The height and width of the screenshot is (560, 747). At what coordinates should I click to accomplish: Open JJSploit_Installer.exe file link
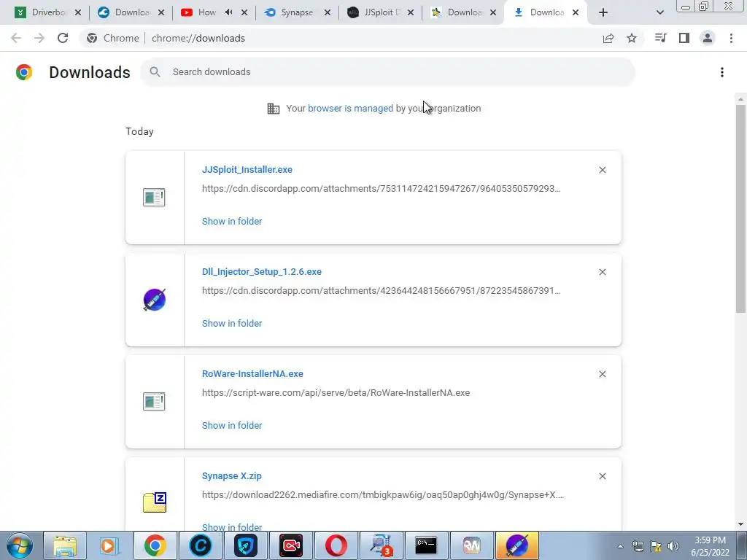[247, 169]
